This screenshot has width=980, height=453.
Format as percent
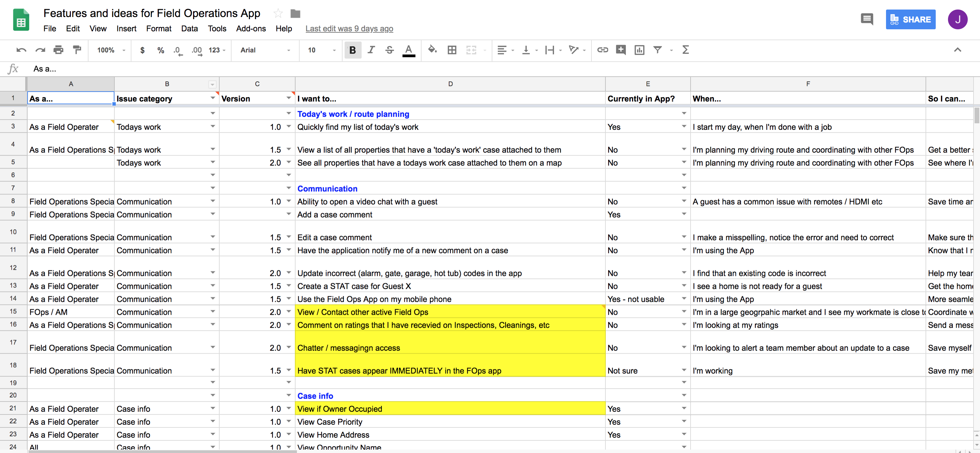(160, 50)
